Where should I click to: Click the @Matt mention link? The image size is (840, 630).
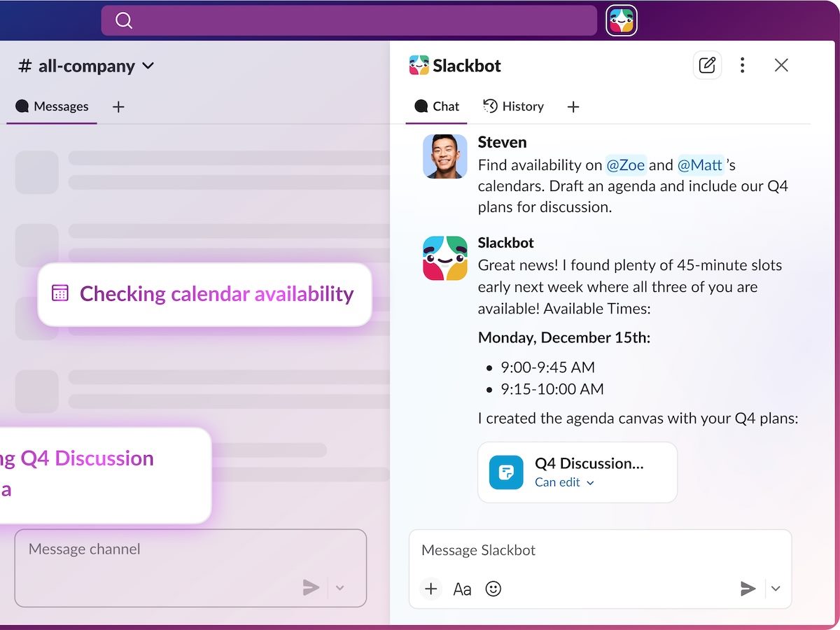700,164
